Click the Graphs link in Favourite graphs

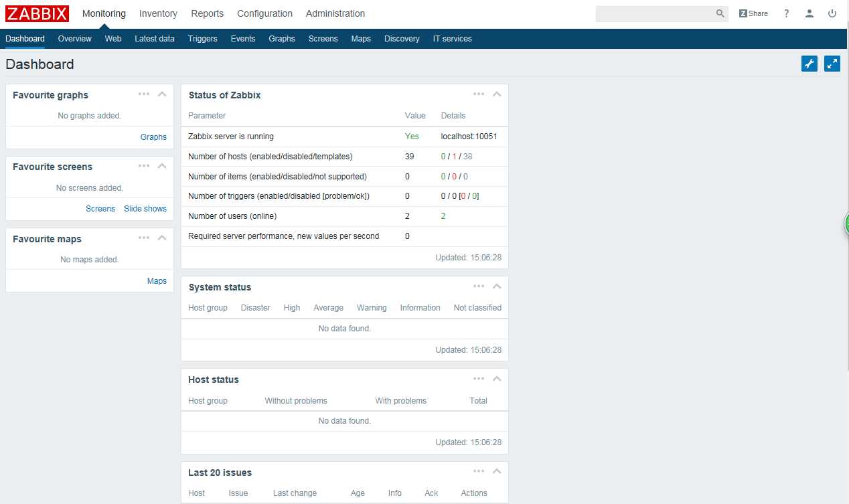(153, 137)
